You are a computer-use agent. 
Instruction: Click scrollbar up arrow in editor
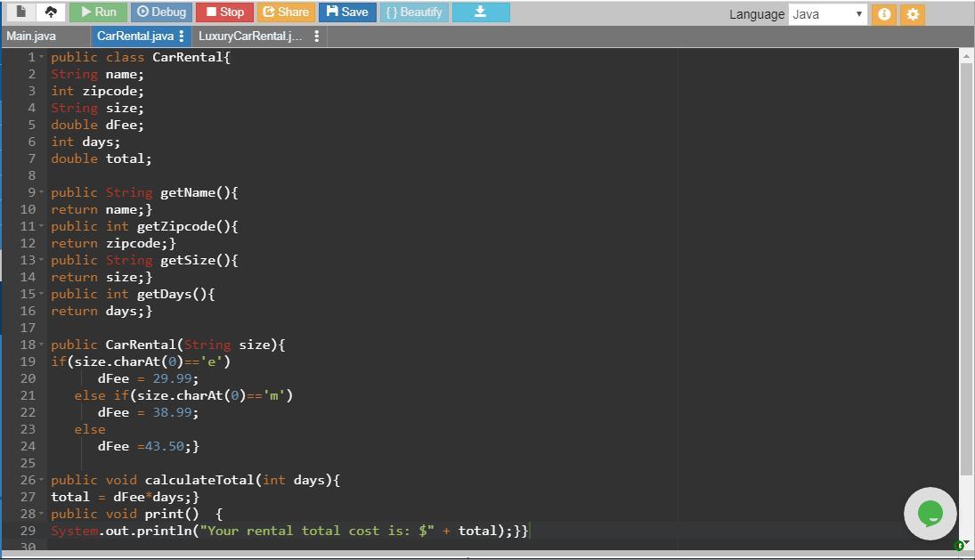click(966, 56)
